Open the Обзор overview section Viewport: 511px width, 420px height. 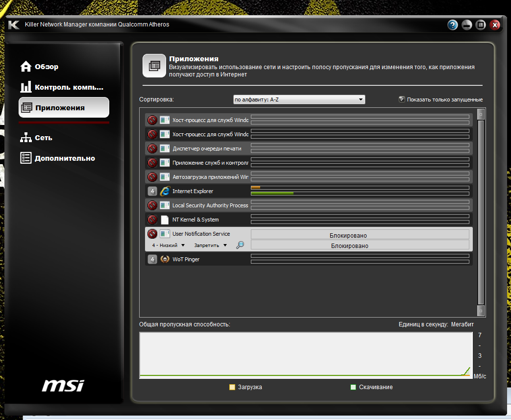point(39,67)
